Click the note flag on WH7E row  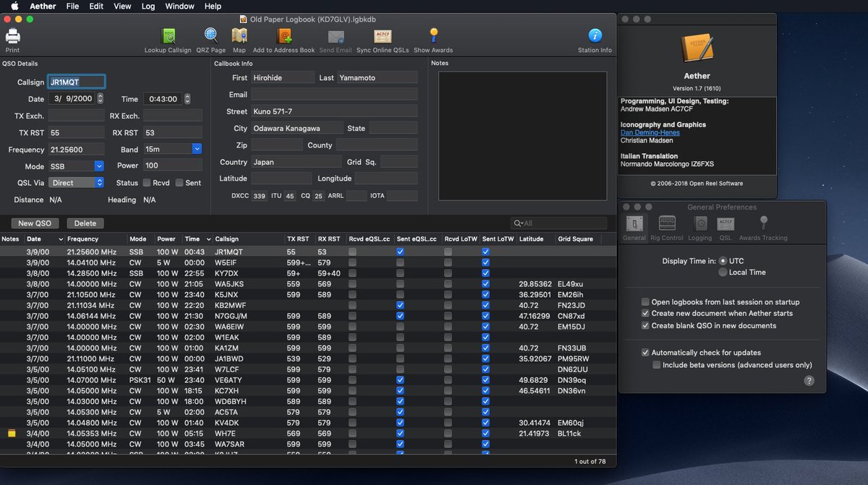tap(11, 434)
